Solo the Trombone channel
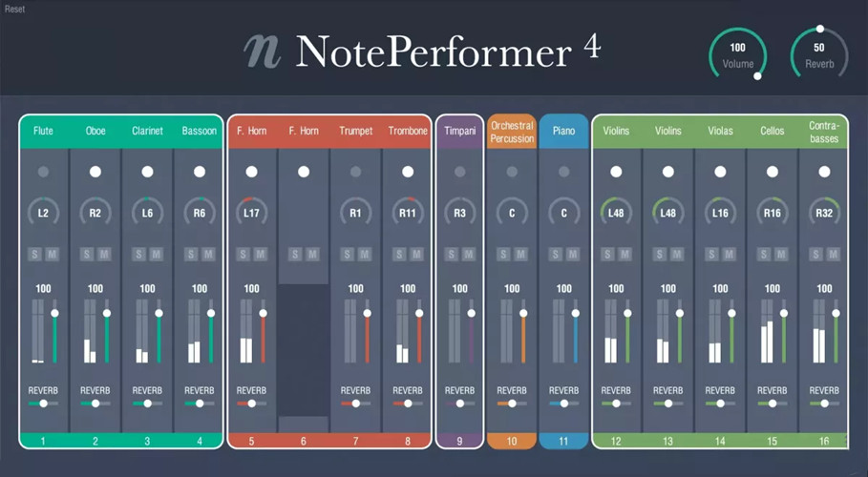 [x=399, y=254]
